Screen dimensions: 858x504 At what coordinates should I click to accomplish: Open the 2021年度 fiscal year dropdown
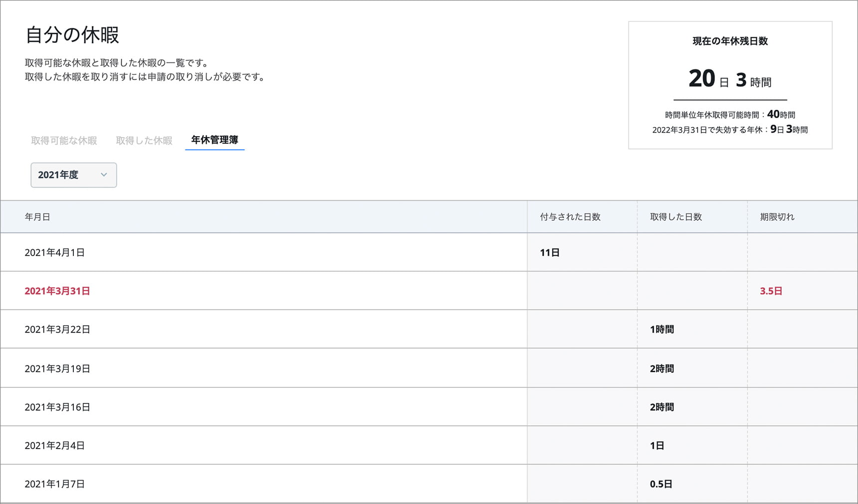click(x=74, y=175)
